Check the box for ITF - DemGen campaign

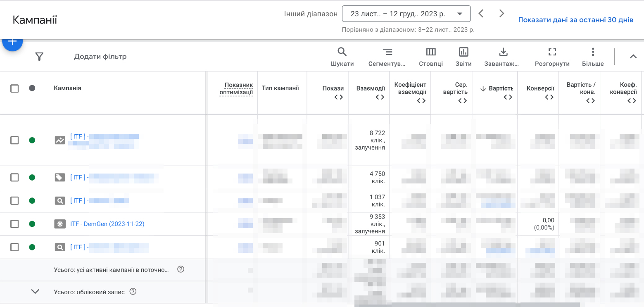(x=14, y=224)
